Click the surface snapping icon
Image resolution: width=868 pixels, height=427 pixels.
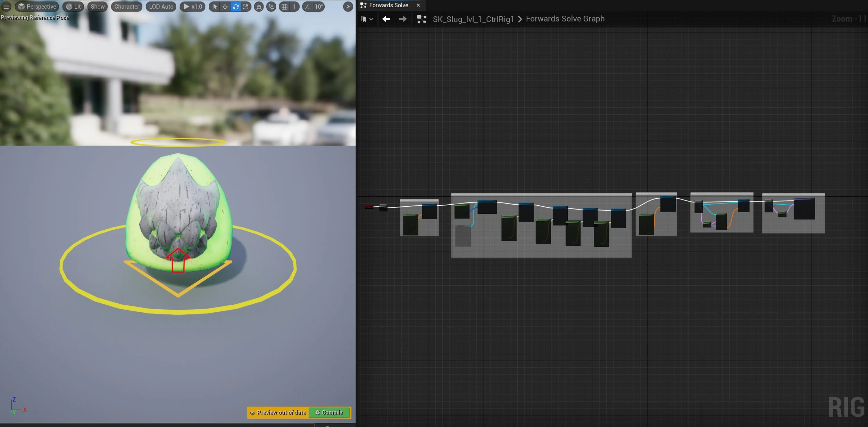271,7
